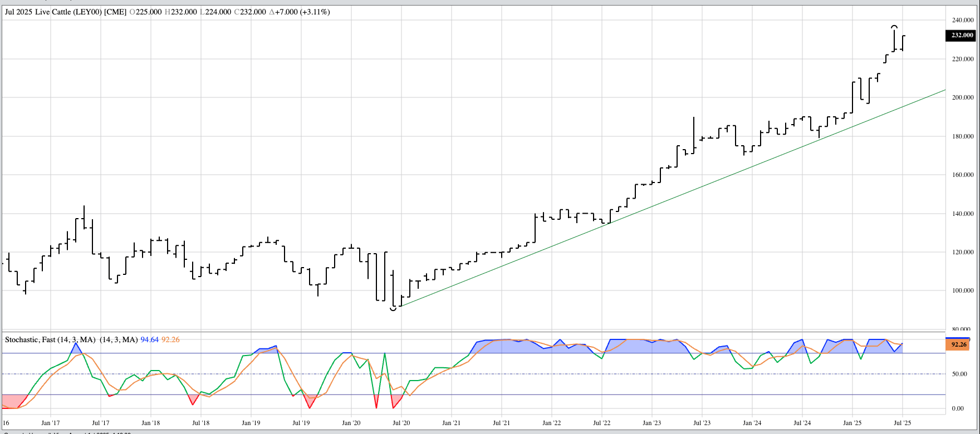
Task: Click the blue 94.64 stochastic reading
Action: click(x=149, y=339)
